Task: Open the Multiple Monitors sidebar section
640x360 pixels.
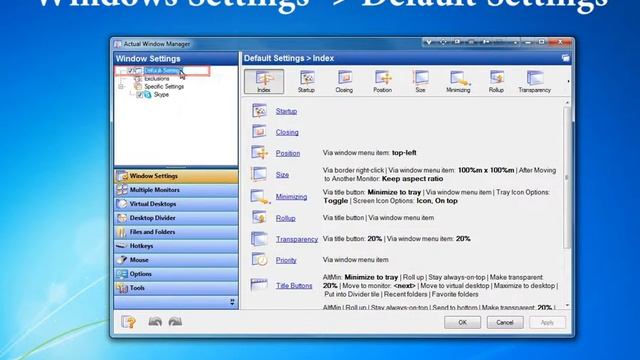Action: (176, 190)
